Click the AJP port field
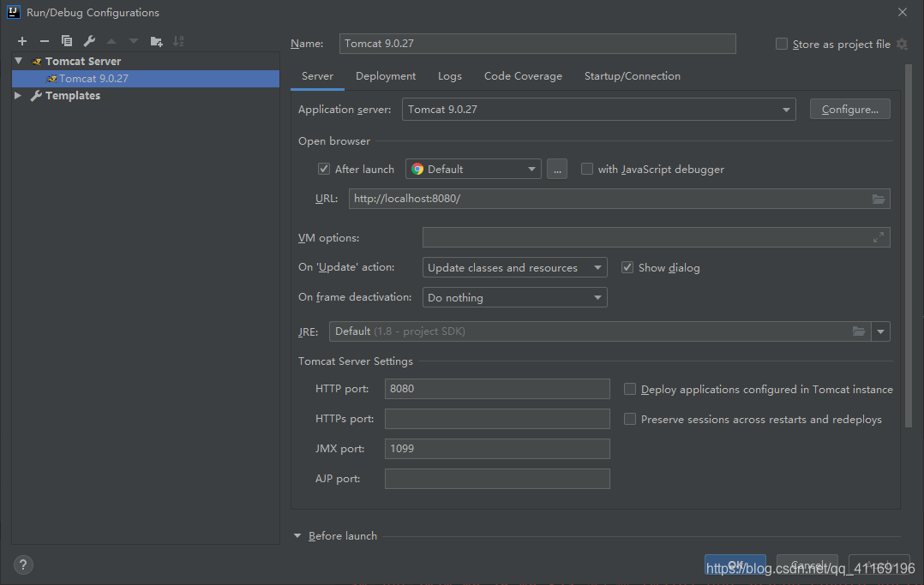The image size is (924, 585). pos(497,479)
